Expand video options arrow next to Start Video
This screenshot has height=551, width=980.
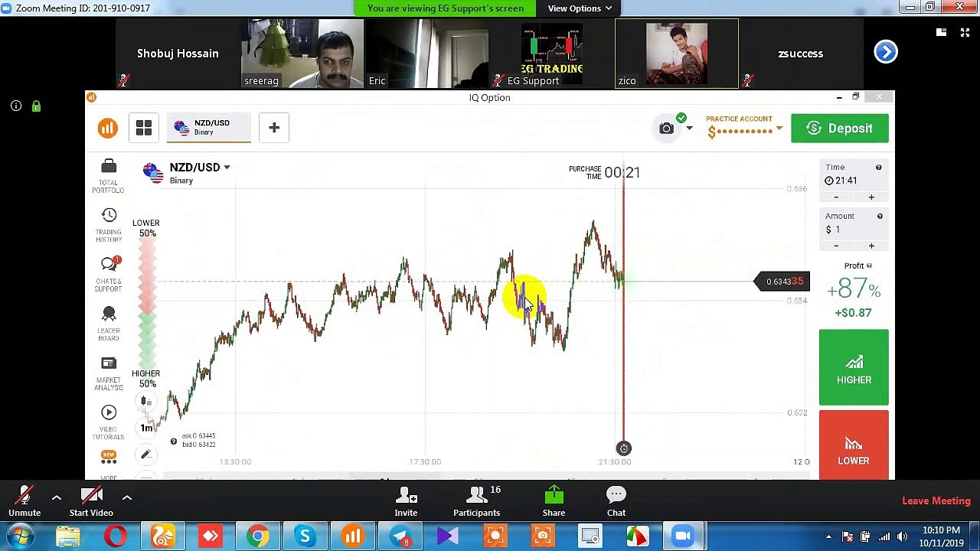point(127,498)
